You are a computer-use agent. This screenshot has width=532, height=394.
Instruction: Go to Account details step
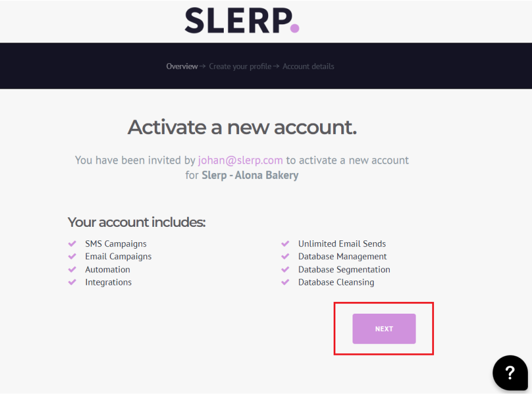tap(308, 67)
